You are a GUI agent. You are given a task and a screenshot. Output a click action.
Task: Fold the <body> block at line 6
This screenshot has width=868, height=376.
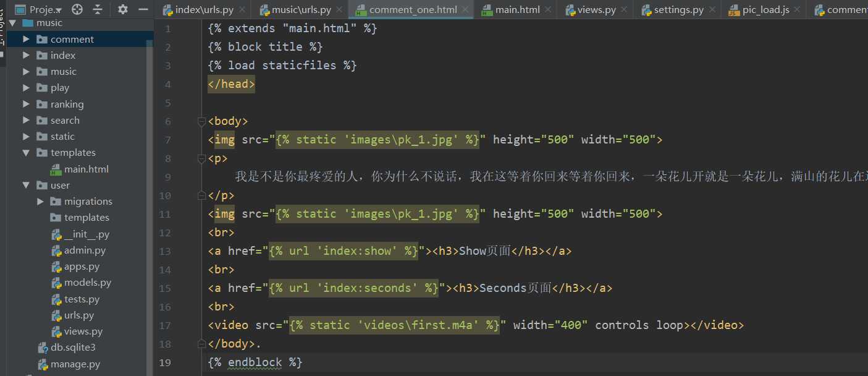pos(201,121)
